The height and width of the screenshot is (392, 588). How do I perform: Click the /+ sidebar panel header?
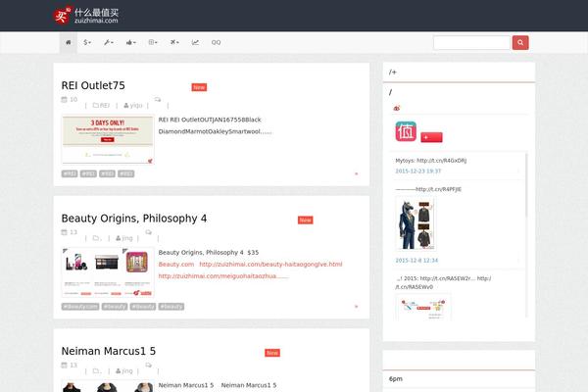tap(459, 72)
